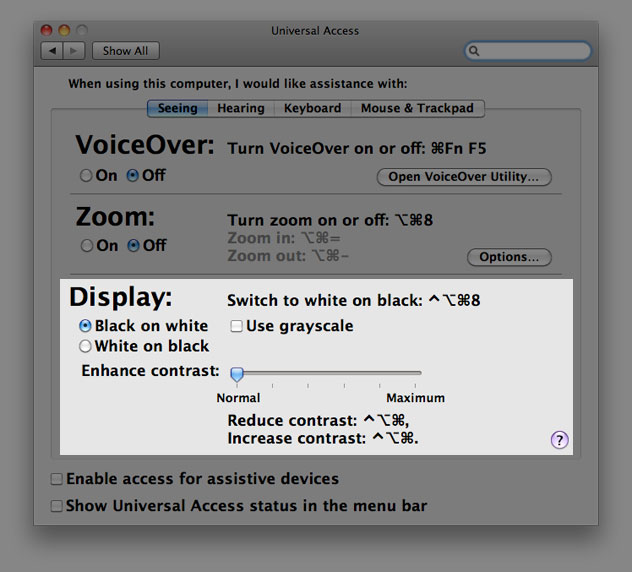This screenshot has width=632, height=572.
Task: Click the purple help question mark icon
Action: (x=560, y=440)
